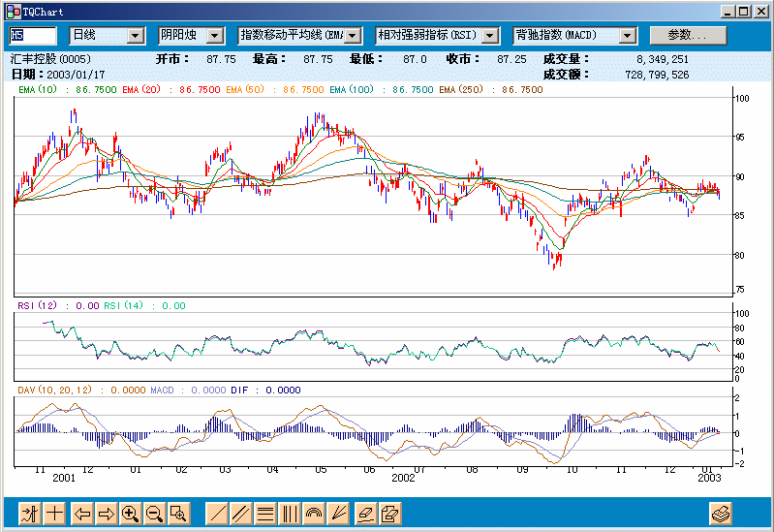774x532 pixels.
Task: Click the volume value 8,349,251
Action: point(663,59)
